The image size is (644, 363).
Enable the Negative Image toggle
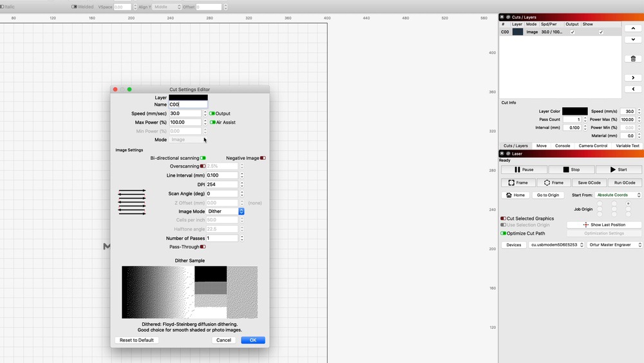263,158
